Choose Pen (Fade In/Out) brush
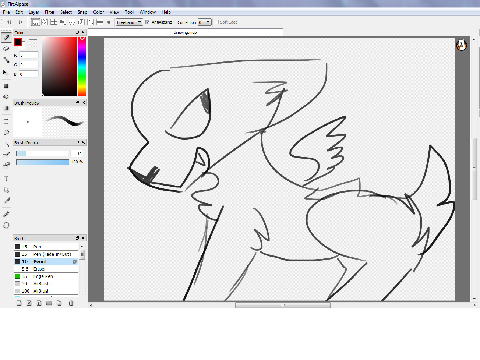480x360 pixels. tap(46, 254)
